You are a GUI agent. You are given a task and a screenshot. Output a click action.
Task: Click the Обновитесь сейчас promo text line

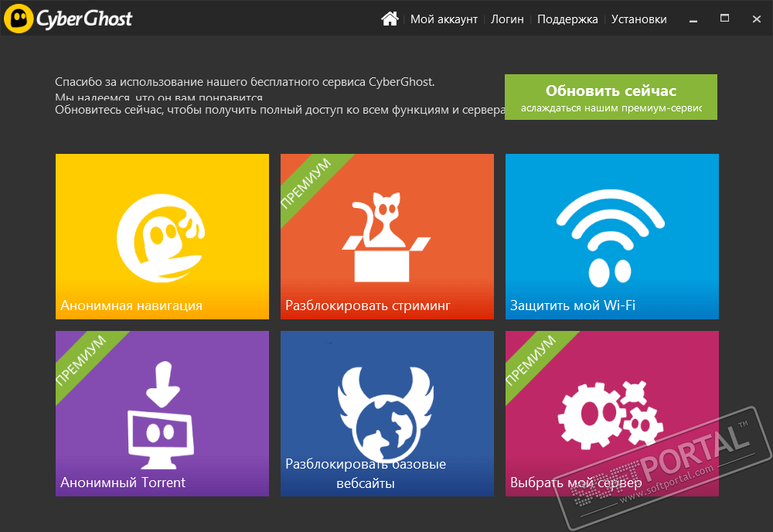tap(280, 110)
